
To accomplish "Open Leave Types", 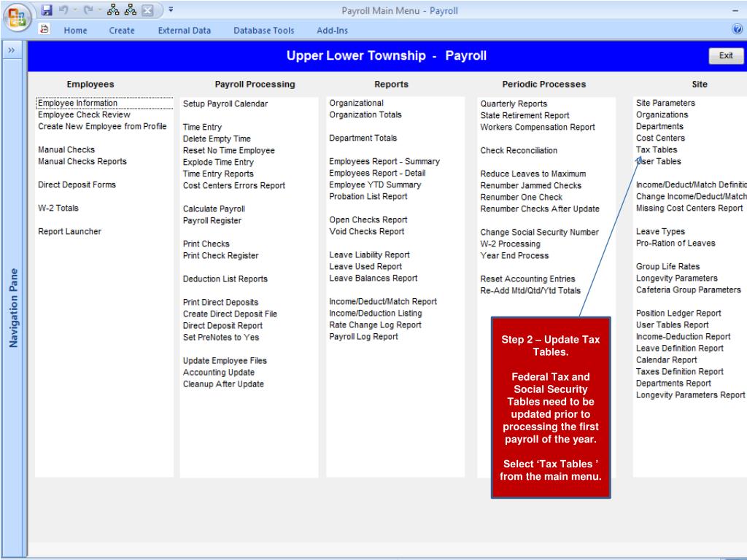I will [660, 231].
